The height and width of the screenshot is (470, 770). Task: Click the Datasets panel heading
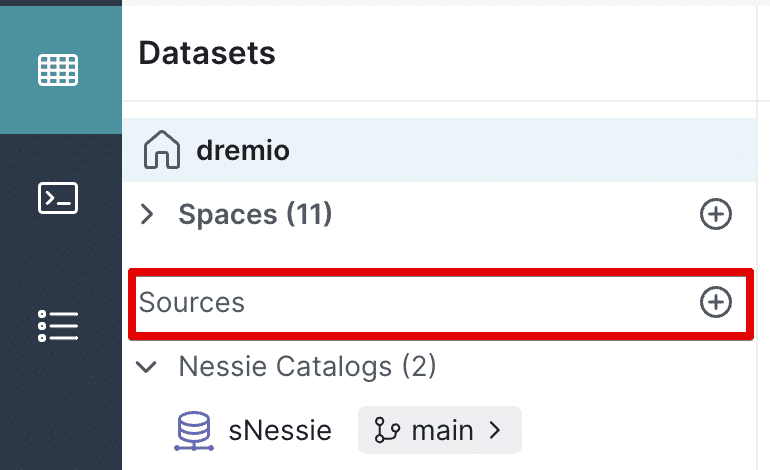(x=207, y=53)
